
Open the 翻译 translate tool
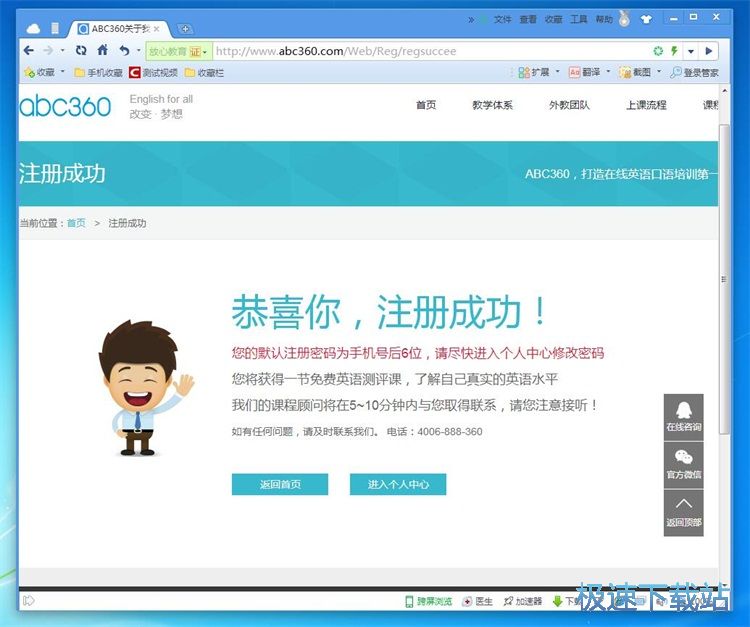585,72
